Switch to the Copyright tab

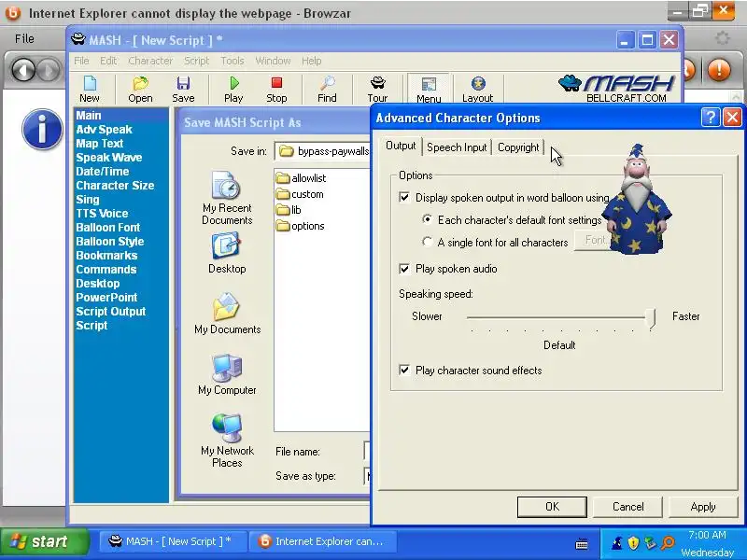click(518, 147)
